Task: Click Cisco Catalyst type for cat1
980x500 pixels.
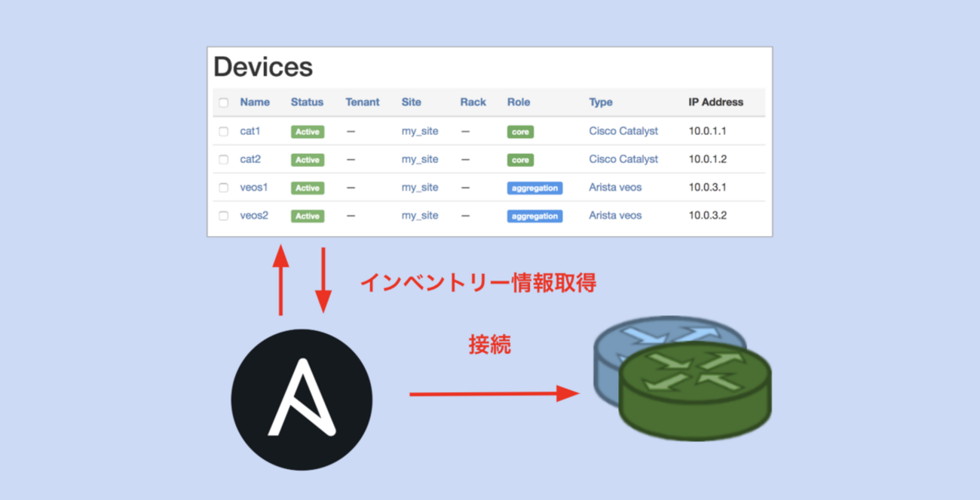Action: [x=623, y=131]
